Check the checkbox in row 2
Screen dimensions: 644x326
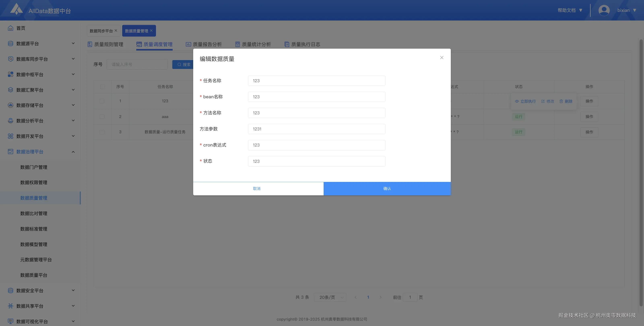click(x=102, y=117)
